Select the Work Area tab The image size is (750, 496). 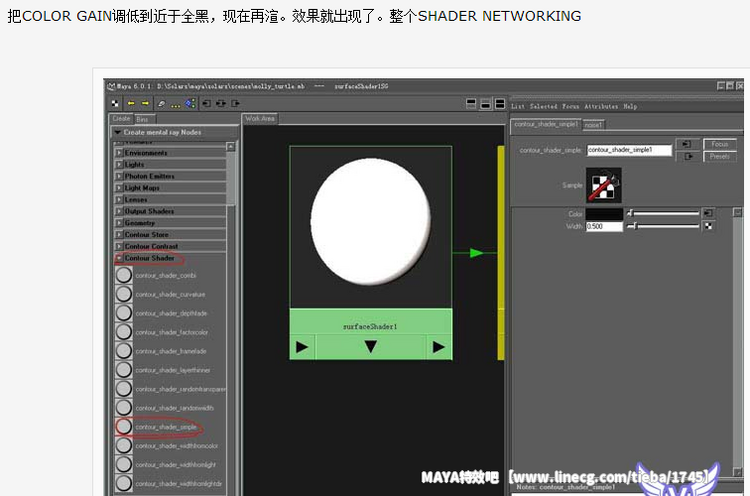click(260, 118)
